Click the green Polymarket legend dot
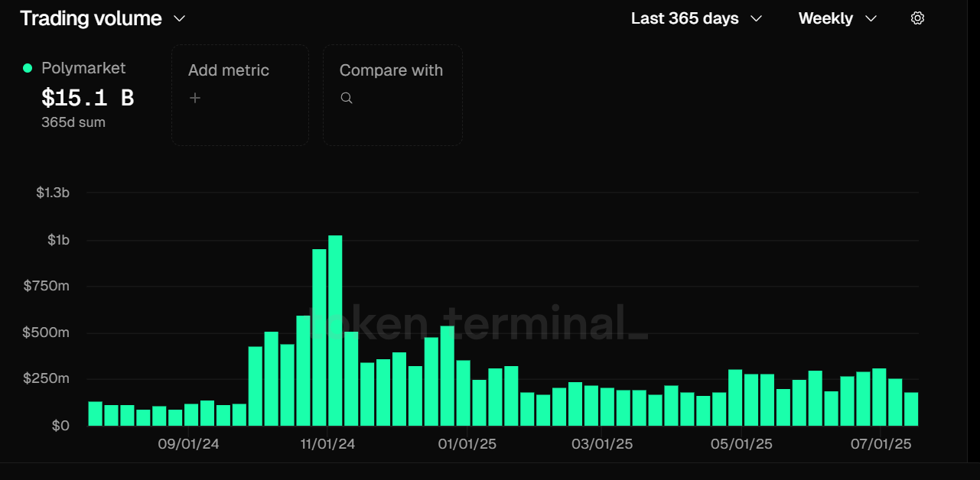 (28, 68)
